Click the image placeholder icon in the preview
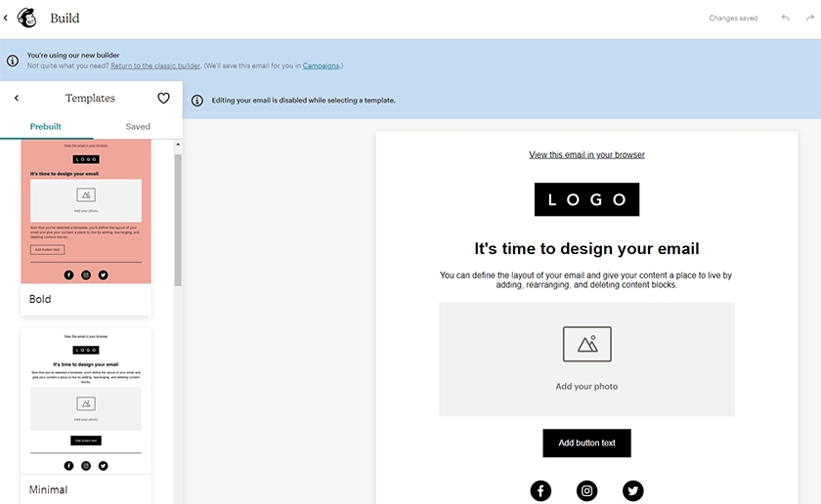The height and width of the screenshot is (504, 821). 587,344
